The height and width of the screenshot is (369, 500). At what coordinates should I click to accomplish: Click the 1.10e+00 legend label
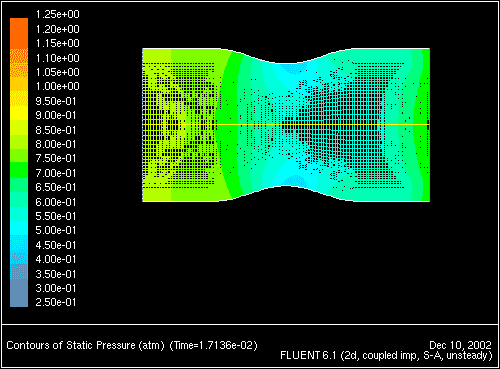pos(57,58)
